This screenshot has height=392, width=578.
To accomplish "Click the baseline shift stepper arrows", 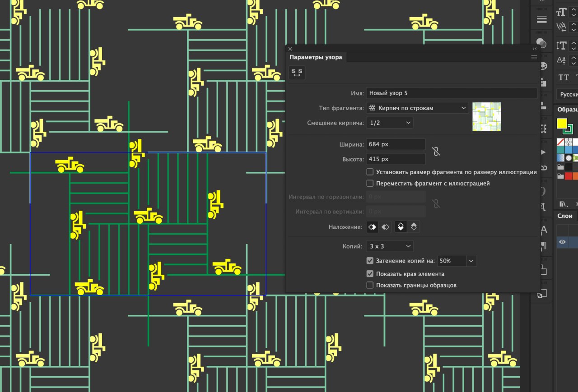I will pos(573,60).
